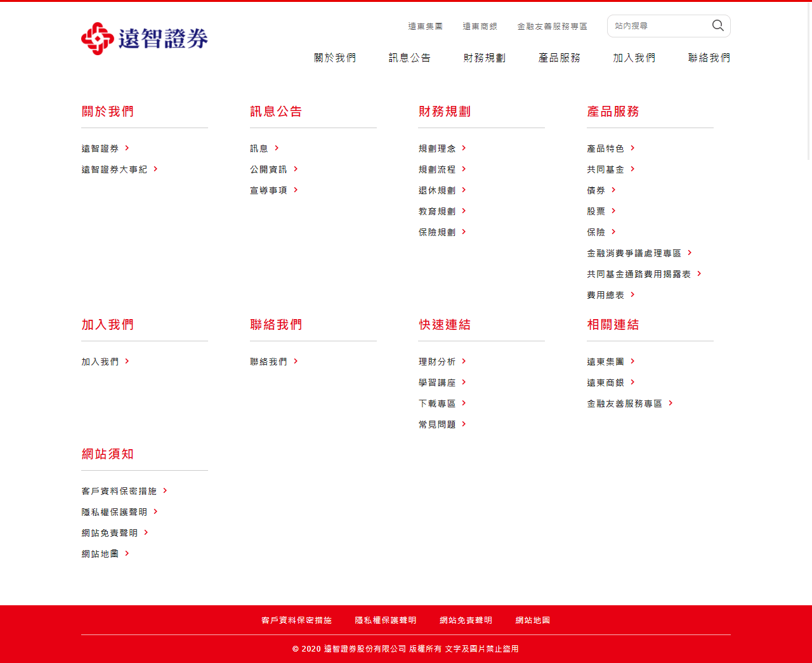Click the chevron beside 費用總表
This screenshot has width=812, height=663.
632,294
